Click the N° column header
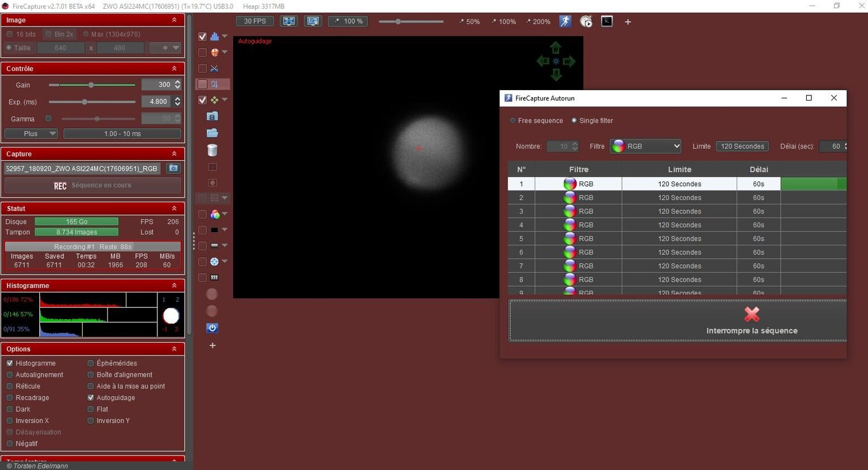 point(521,169)
